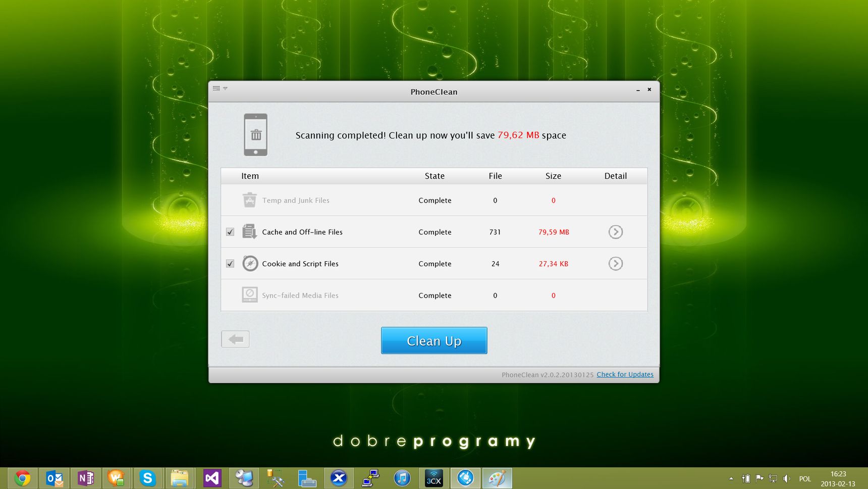Click the Cookie and Script Files compass icon
This screenshot has height=489, width=868.
[250, 263]
